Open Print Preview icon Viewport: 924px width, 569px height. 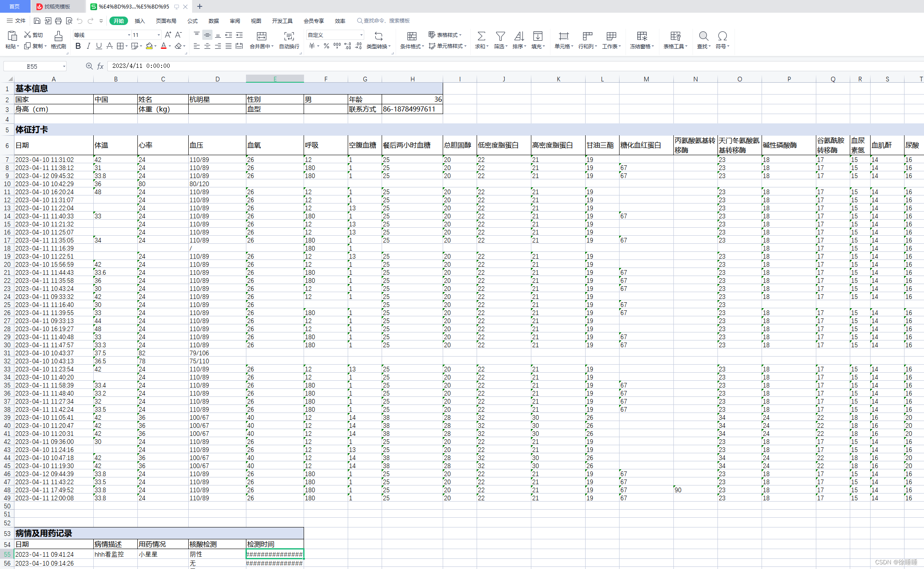click(x=69, y=21)
